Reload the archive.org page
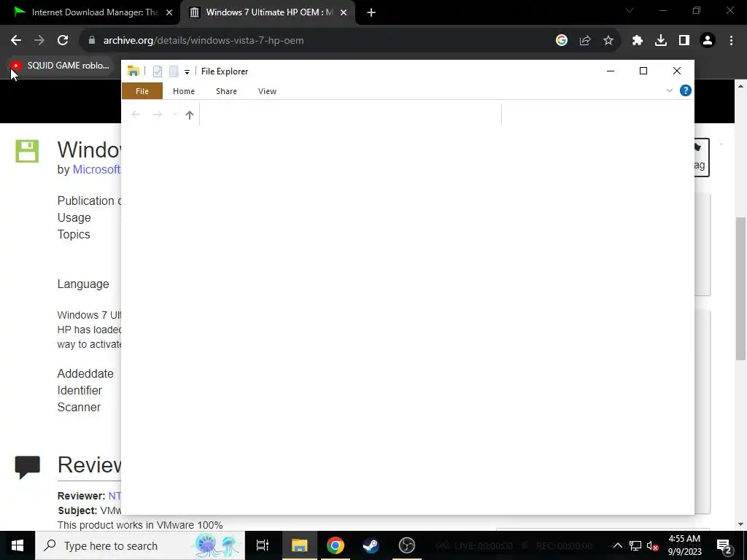 click(63, 41)
